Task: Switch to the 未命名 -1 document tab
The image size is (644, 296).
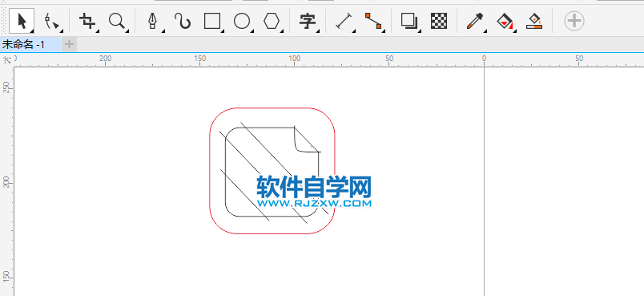Action: pos(24,44)
